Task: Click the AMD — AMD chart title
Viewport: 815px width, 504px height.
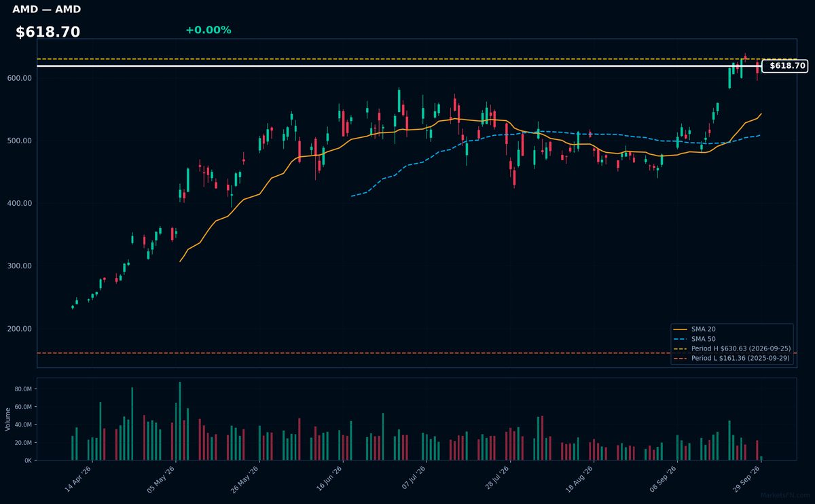Action: tap(46, 10)
